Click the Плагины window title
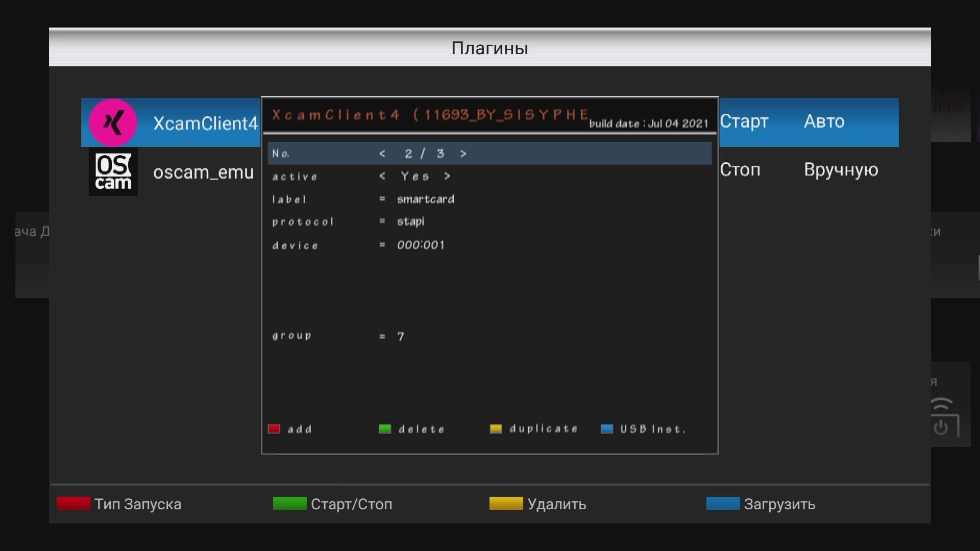Image resolution: width=980 pixels, height=551 pixels. (489, 48)
